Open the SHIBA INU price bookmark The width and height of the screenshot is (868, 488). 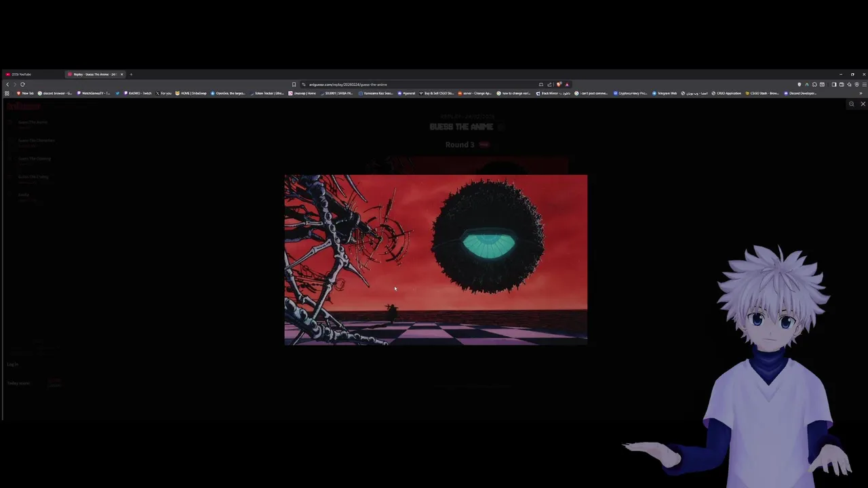coord(337,93)
